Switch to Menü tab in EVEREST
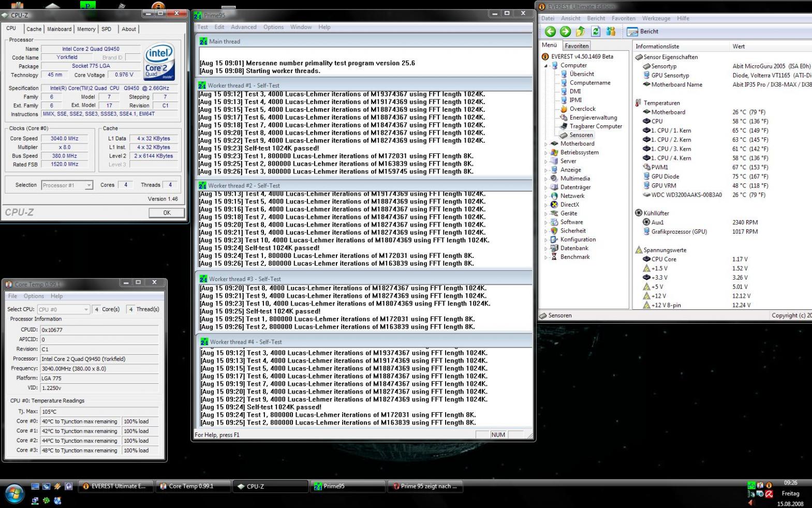Image resolution: width=812 pixels, height=508 pixels. [549, 45]
